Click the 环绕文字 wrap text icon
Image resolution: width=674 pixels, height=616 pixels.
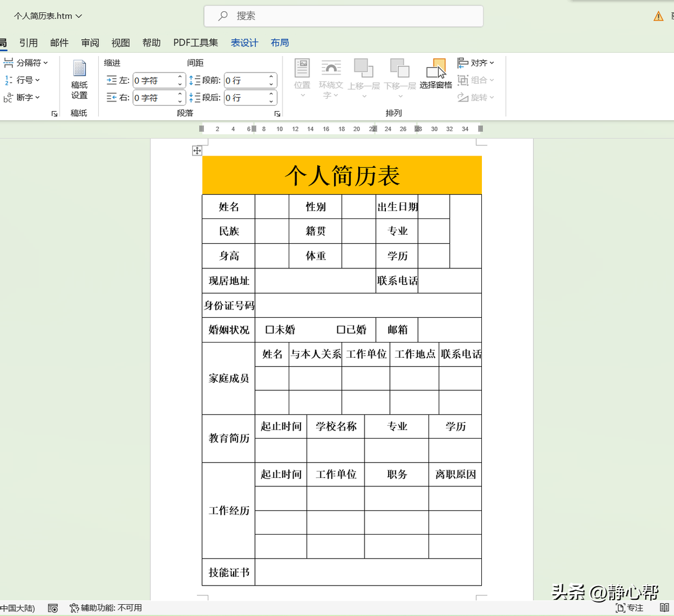[331, 79]
